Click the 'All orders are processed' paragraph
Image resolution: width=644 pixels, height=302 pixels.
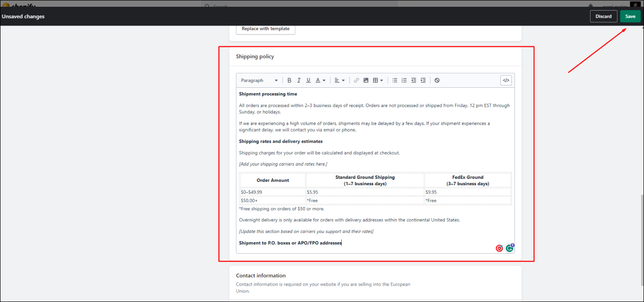click(374, 109)
